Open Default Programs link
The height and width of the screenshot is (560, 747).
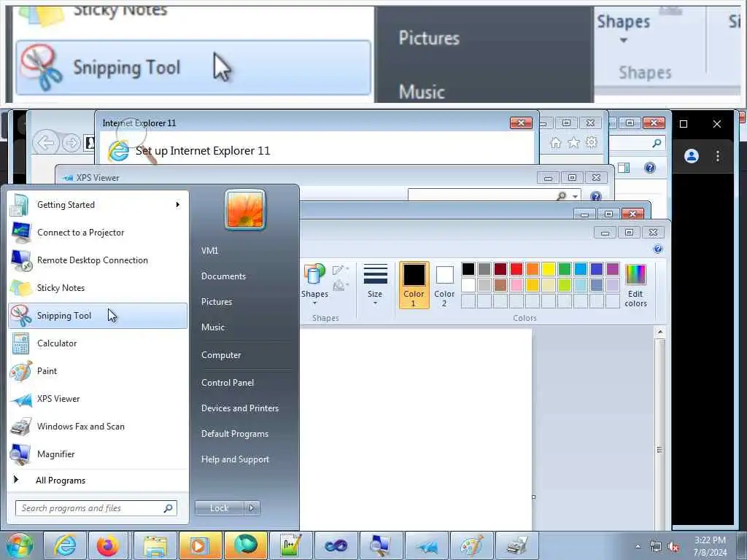pos(234,434)
